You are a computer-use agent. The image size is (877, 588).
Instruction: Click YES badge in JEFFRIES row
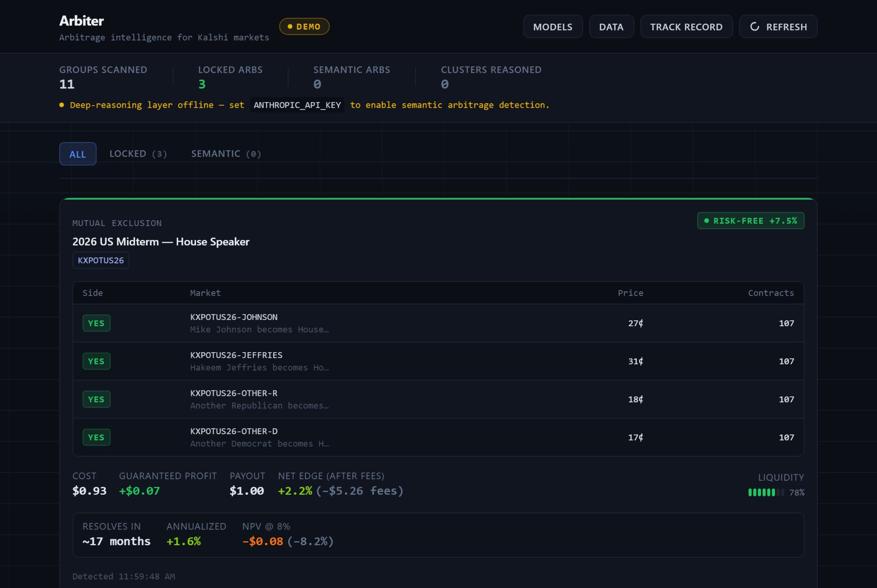[x=96, y=361]
